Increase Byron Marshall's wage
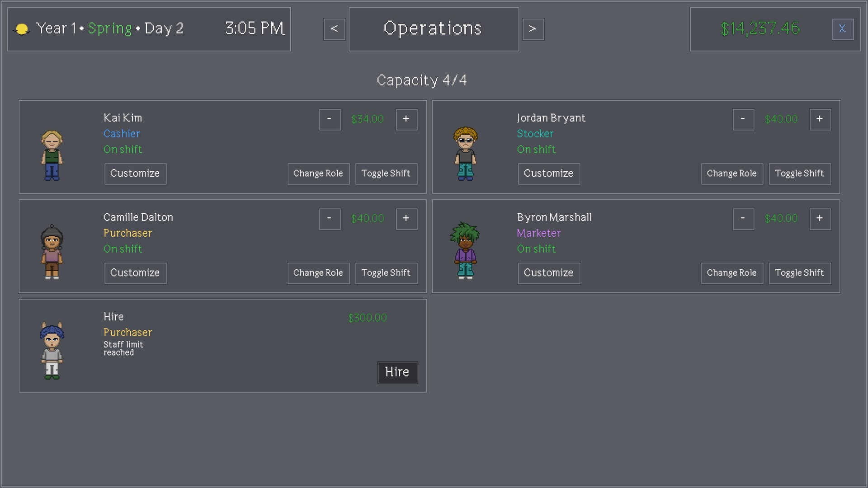The height and width of the screenshot is (488, 868). point(820,219)
